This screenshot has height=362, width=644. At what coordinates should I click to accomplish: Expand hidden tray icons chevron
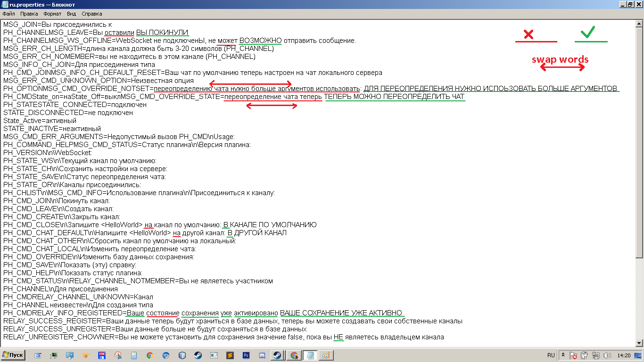point(563,355)
